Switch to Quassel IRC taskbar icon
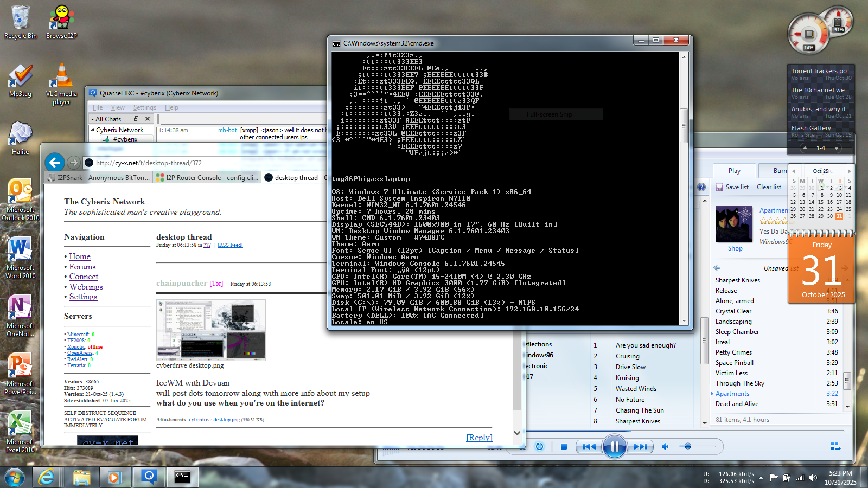 click(149, 477)
